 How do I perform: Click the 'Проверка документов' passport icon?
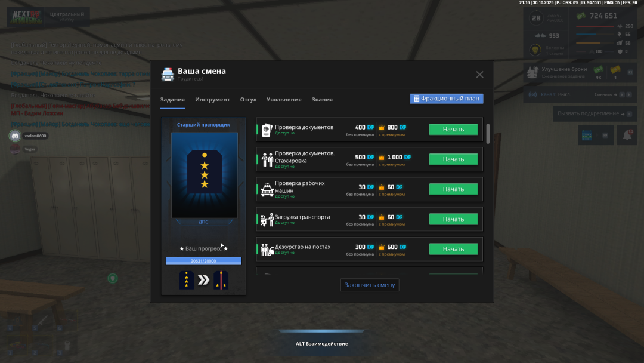pos(267,130)
